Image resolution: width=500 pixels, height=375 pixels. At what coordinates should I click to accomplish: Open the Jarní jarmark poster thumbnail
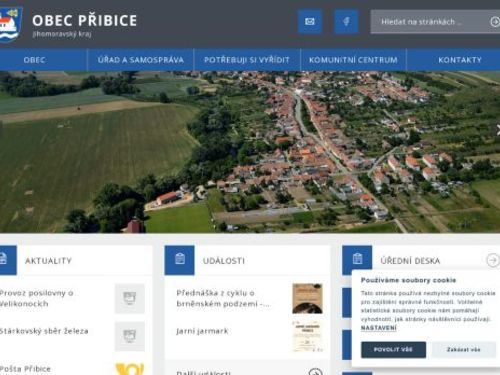coord(307,336)
